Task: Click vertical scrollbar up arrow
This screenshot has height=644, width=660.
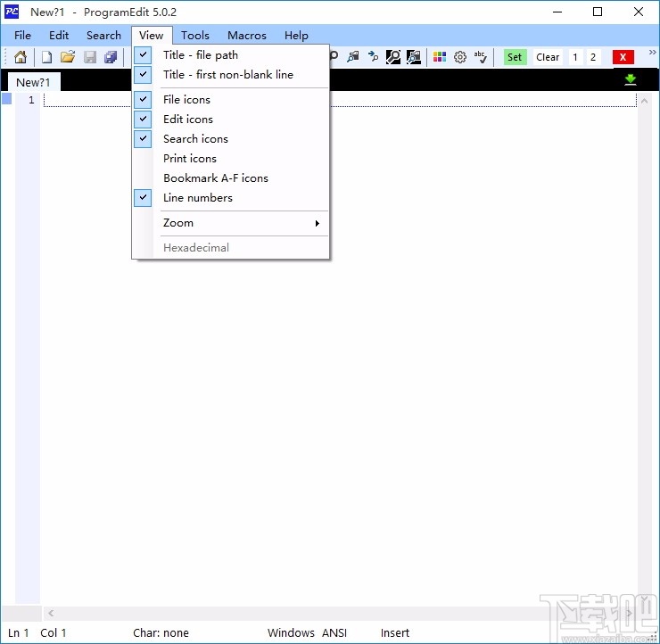Action: point(644,101)
